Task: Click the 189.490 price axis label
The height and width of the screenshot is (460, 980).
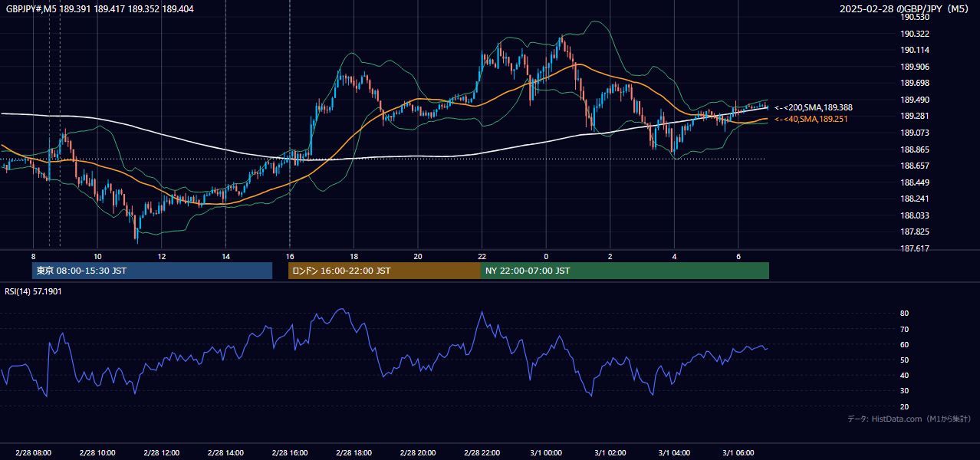Action: click(916, 100)
